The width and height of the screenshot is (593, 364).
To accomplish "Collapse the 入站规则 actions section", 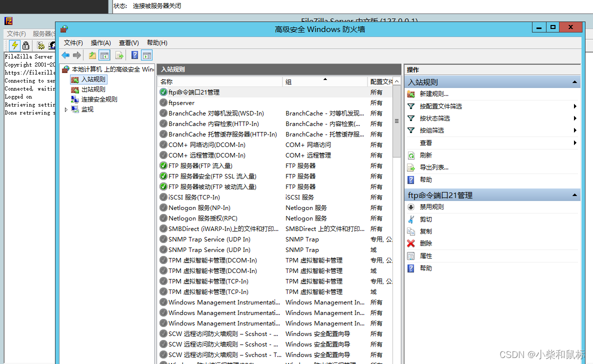I will [x=574, y=82].
